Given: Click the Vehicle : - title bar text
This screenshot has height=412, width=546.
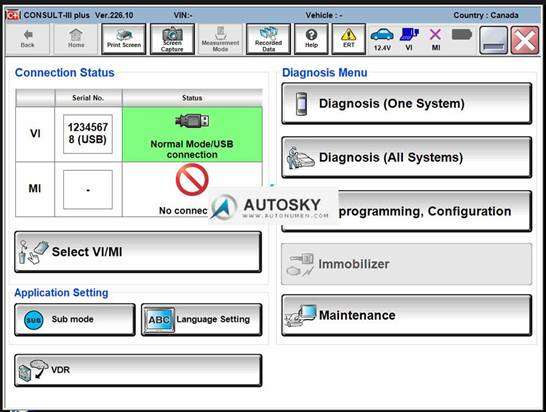Looking at the screenshot, I should click(324, 15).
